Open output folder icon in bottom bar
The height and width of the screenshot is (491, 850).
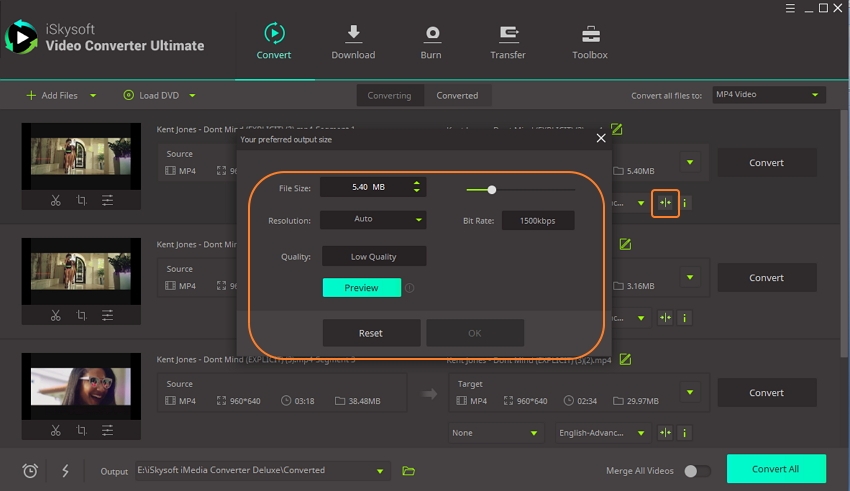pyautogui.click(x=408, y=471)
